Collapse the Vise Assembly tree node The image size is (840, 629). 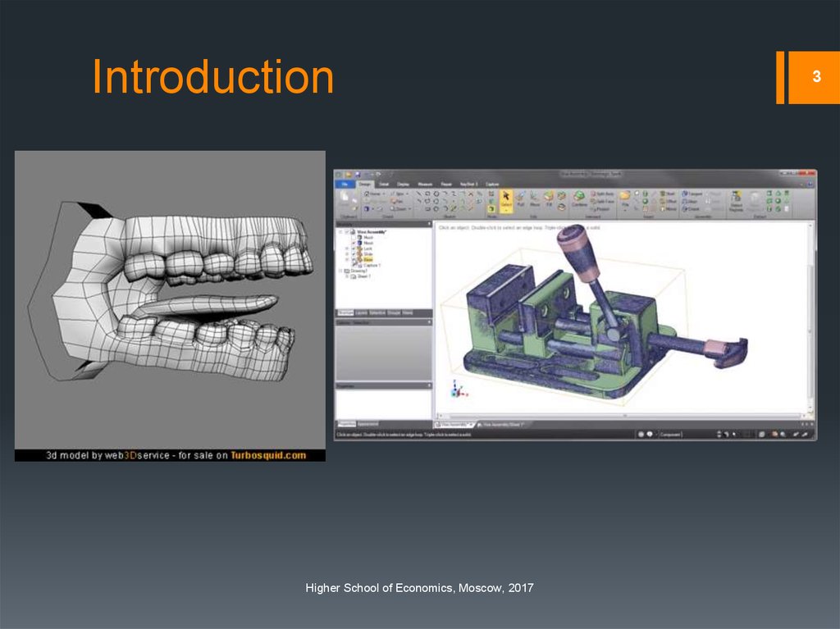point(339,232)
